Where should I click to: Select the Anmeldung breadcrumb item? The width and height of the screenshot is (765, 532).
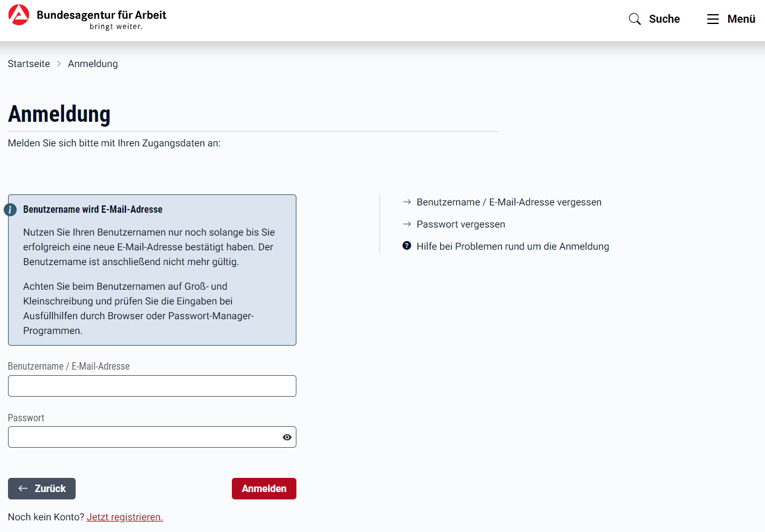[93, 64]
